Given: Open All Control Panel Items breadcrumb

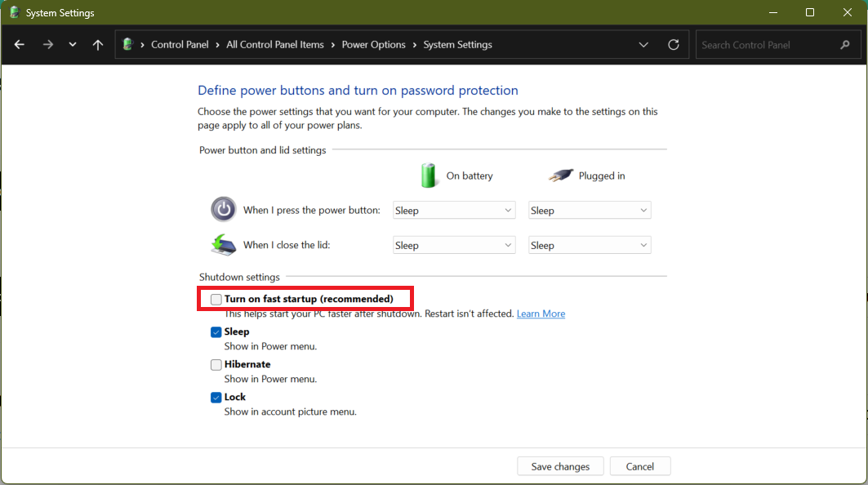Looking at the screenshot, I should coord(275,45).
